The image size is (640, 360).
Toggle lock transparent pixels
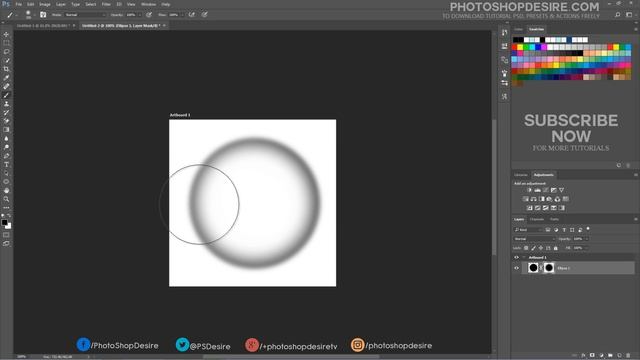point(526,248)
